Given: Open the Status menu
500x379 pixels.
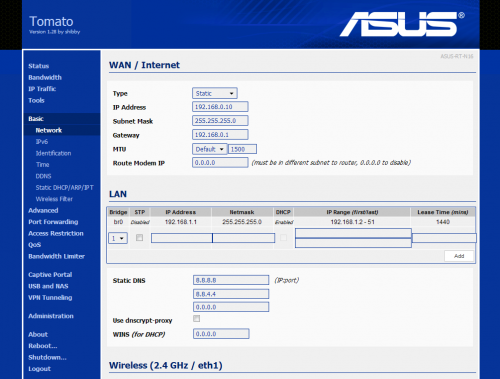Looking at the screenshot, I should click(x=39, y=66).
